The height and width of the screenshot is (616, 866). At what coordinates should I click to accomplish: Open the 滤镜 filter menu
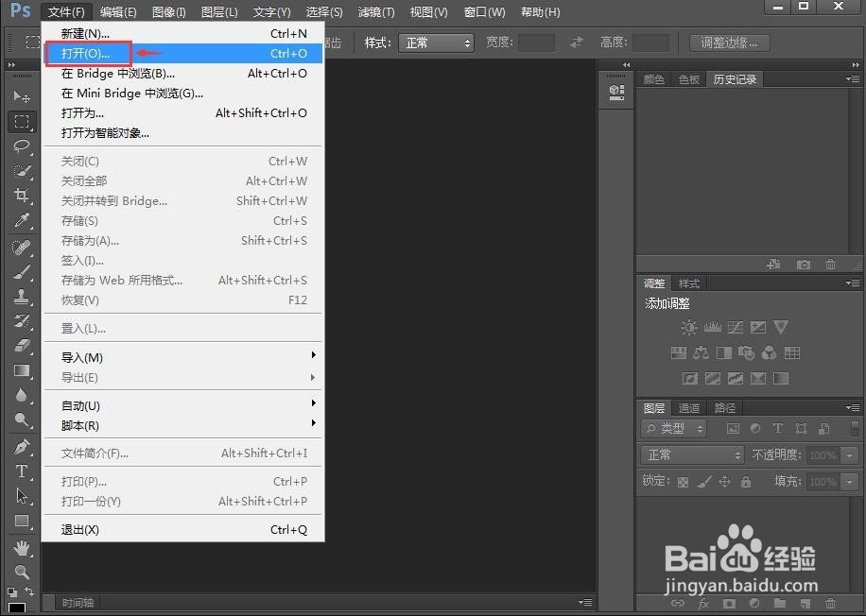[375, 11]
